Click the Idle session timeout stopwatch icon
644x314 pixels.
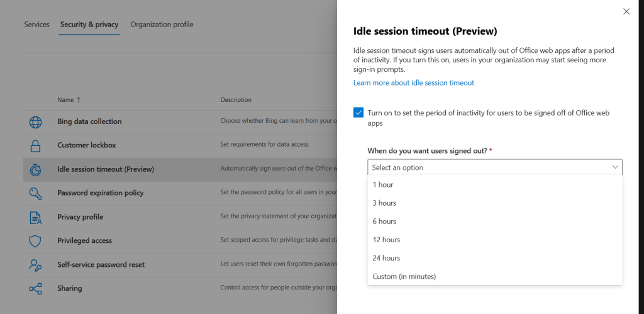coord(36,169)
